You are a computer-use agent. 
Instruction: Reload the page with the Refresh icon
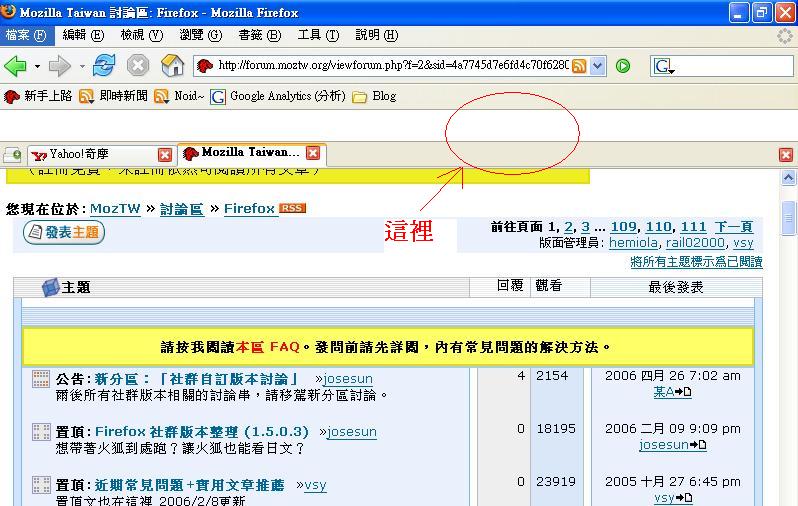coord(104,66)
